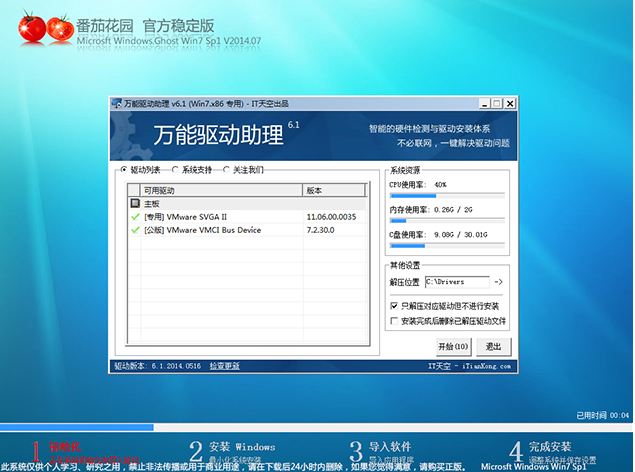Minimize the 万能驱动助理 window
This screenshot has height=472, width=635.
[x=485, y=104]
